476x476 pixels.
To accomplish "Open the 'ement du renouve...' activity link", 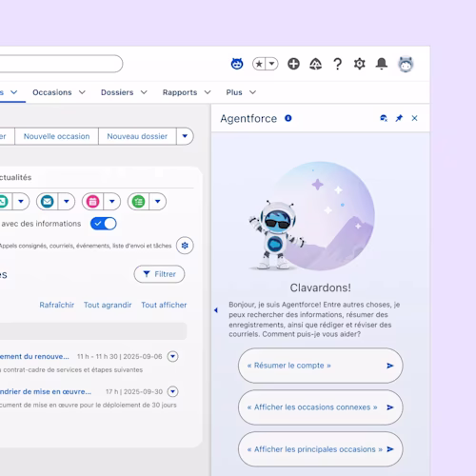I will [x=34, y=356].
